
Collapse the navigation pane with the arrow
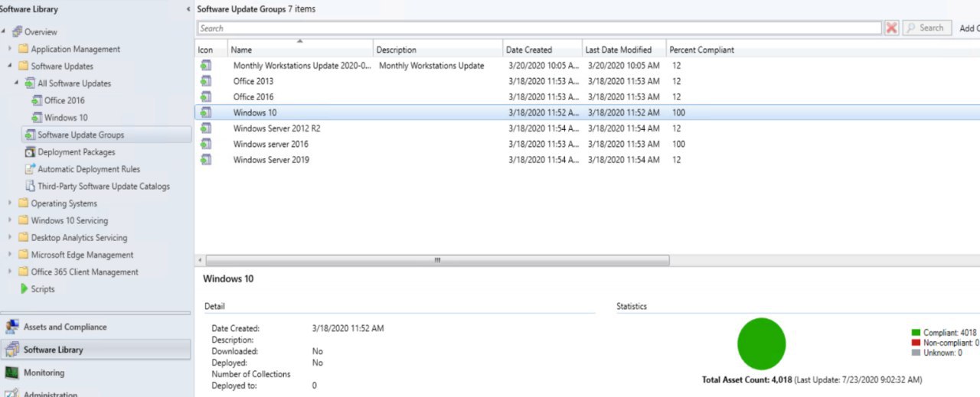pyautogui.click(x=189, y=9)
